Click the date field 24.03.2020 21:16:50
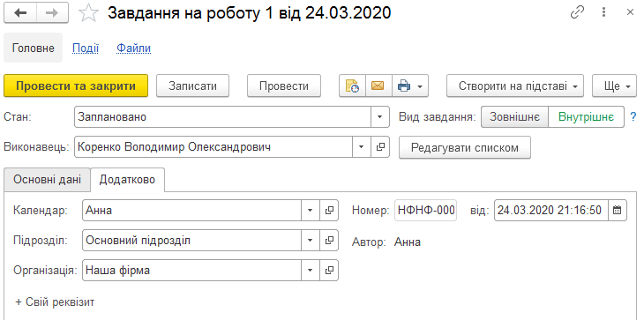Image resolution: width=644 pixels, height=320 pixels. click(550, 211)
